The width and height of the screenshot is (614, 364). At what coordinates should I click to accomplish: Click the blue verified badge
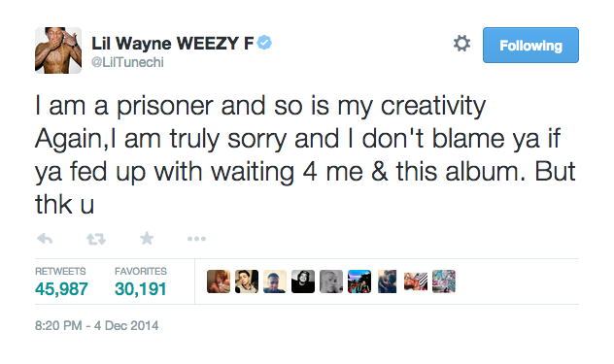[x=264, y=43]
